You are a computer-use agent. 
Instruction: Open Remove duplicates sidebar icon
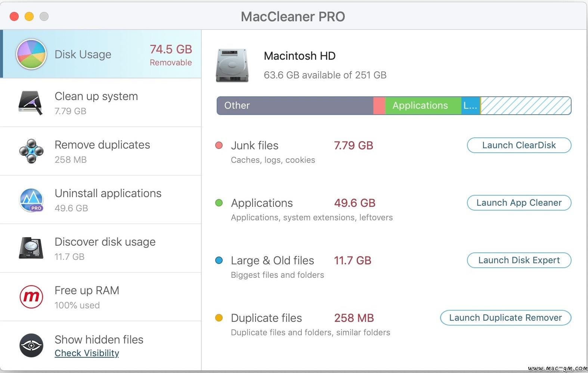pos(31,151)
